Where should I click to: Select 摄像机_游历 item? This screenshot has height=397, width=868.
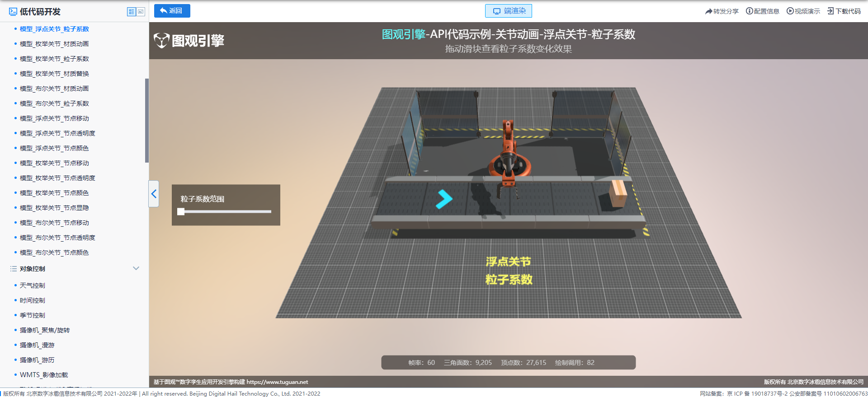click(x=37, y=360)
